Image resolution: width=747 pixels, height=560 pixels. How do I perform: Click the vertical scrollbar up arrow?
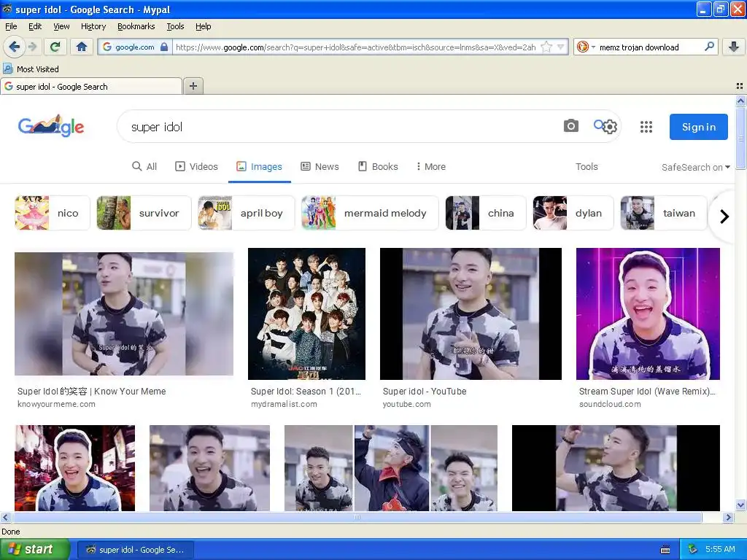coord(740,101)
